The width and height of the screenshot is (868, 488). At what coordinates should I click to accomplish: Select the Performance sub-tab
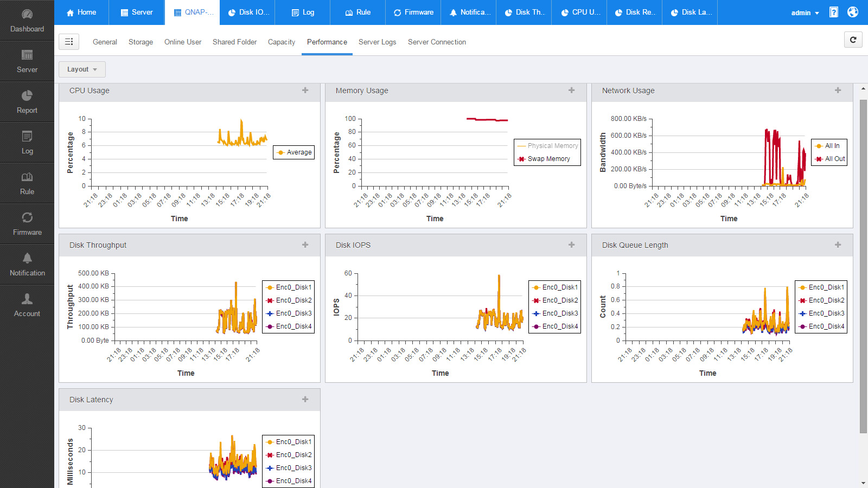point(327,42)
